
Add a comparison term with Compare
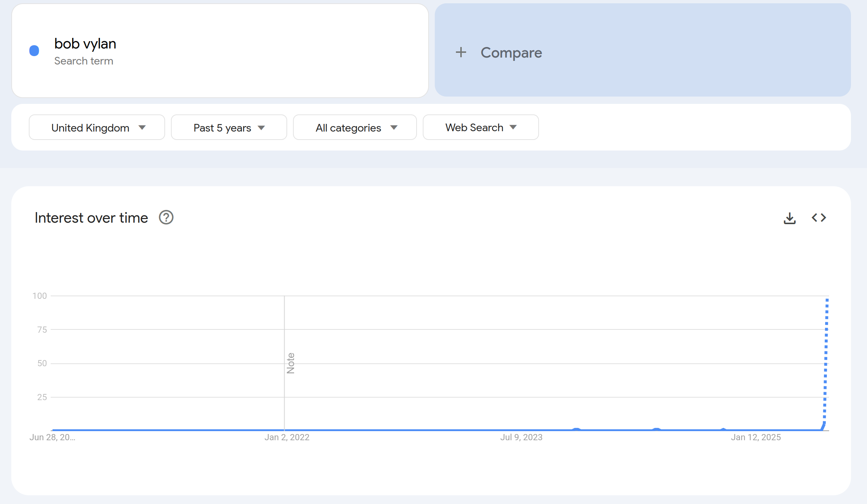tap(643, 50)
